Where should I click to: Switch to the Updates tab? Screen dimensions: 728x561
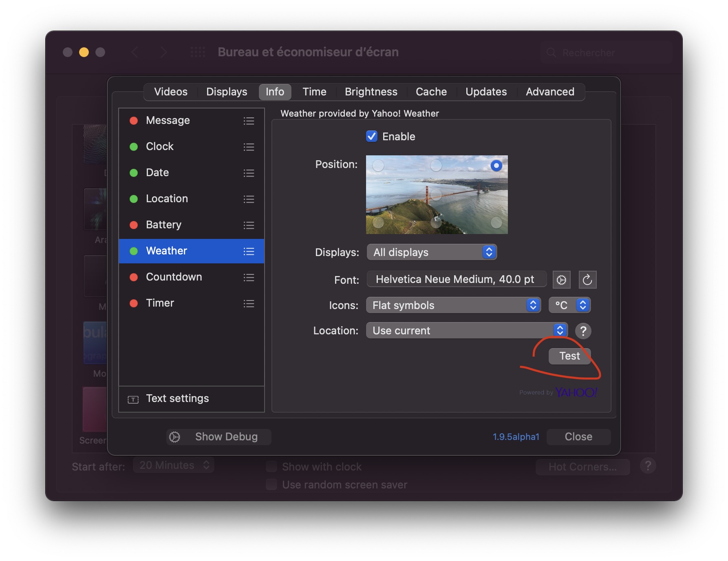pos(486,92)
